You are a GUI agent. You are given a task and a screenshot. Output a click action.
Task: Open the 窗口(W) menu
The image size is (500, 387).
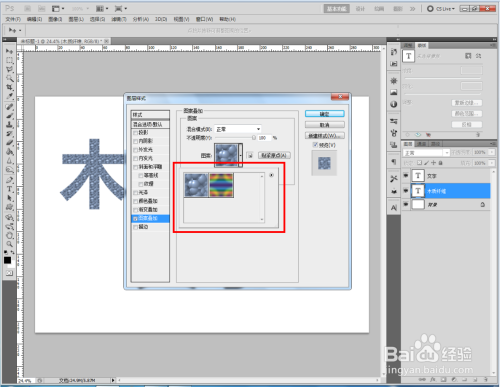(204, 19)
